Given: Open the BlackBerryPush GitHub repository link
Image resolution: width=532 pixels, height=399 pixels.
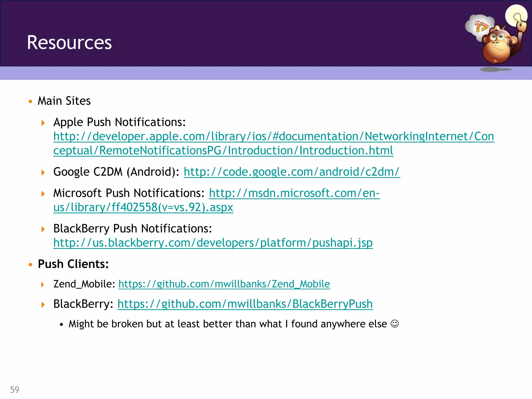Looking at the screenshot, I should coord(245,304).
